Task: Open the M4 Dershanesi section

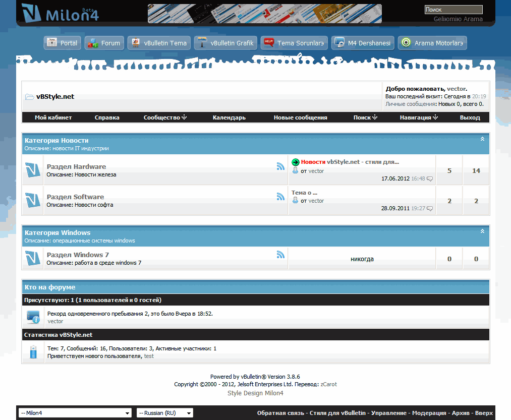Action: (363, 43)
